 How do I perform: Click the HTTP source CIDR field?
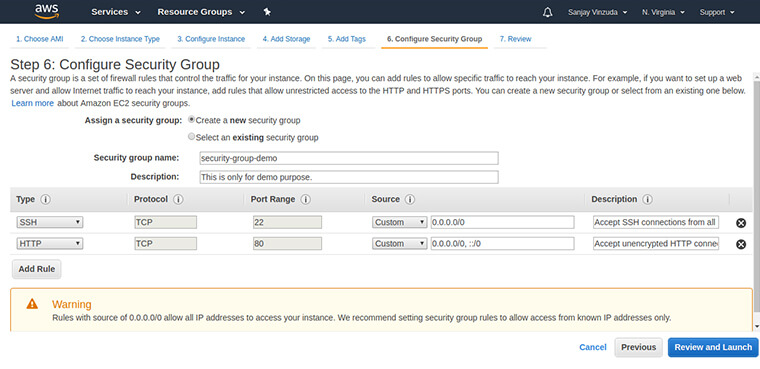[502, 243]
